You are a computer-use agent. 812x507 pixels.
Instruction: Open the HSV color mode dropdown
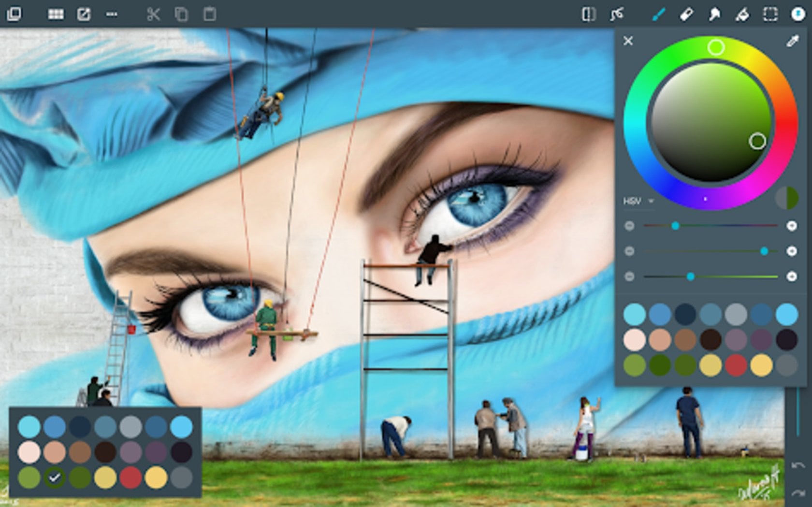(x=638, y=202)
